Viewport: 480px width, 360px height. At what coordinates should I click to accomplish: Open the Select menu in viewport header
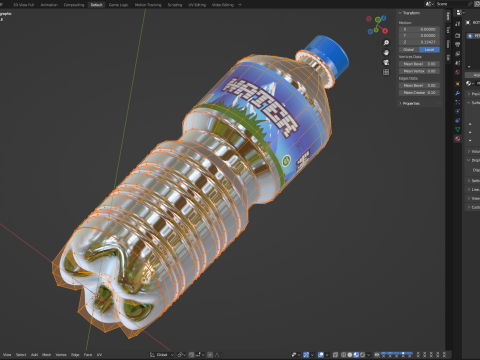click(21, 355)
